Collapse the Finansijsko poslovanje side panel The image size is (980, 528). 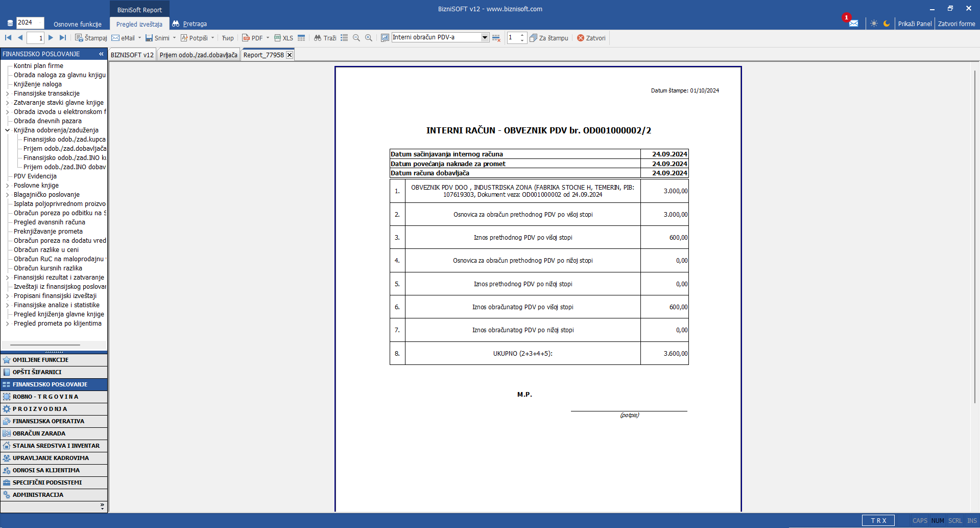click(101, 54)
